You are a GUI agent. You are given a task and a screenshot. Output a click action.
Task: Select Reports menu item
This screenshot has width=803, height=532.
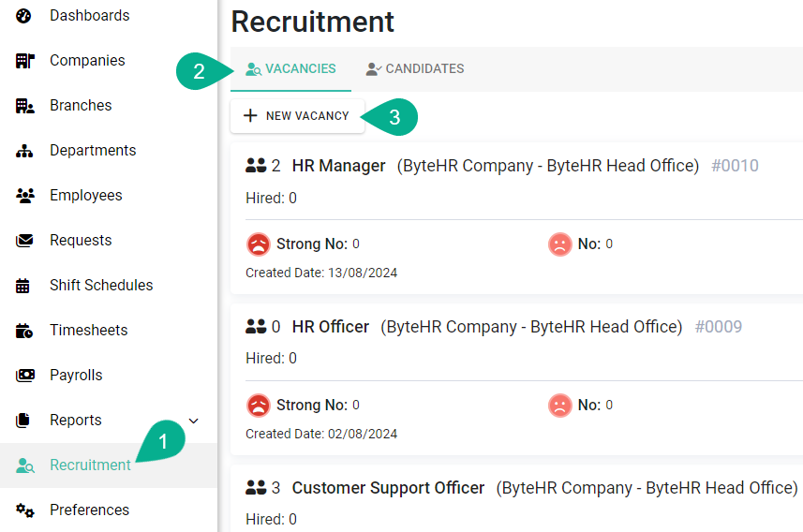click(x=109, y=421)
